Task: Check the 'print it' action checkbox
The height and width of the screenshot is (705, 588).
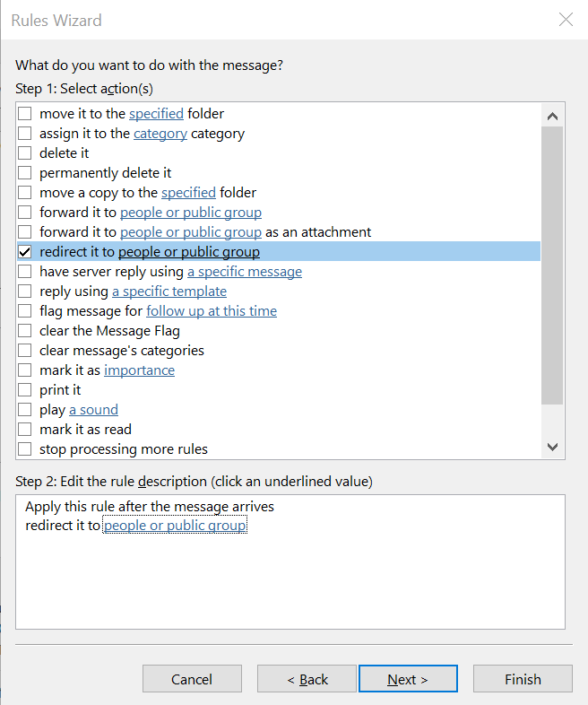Action: tap(25, 390)
